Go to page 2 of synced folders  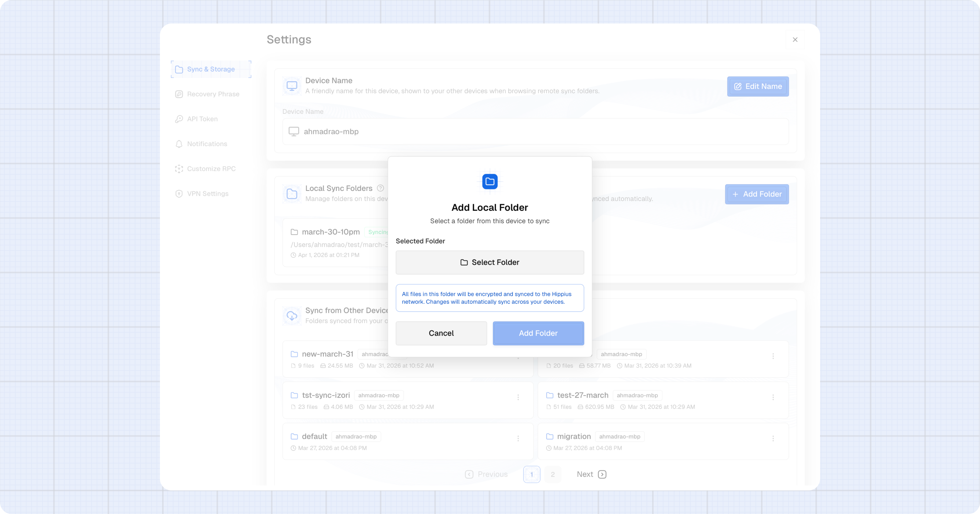point(552,474)
